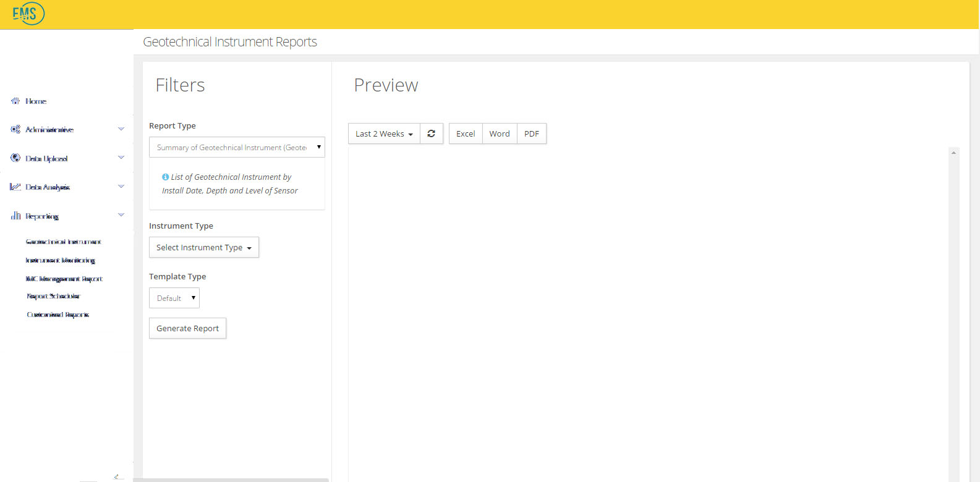Image resolution: width=980 pixels, height=482 pixels.
Task: Click the Instrument Type label
Action: (x=181, y=226)
